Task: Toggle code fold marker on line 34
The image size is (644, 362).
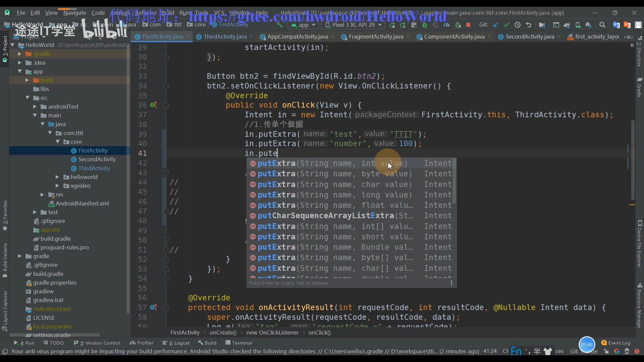Action: [166, 86]
